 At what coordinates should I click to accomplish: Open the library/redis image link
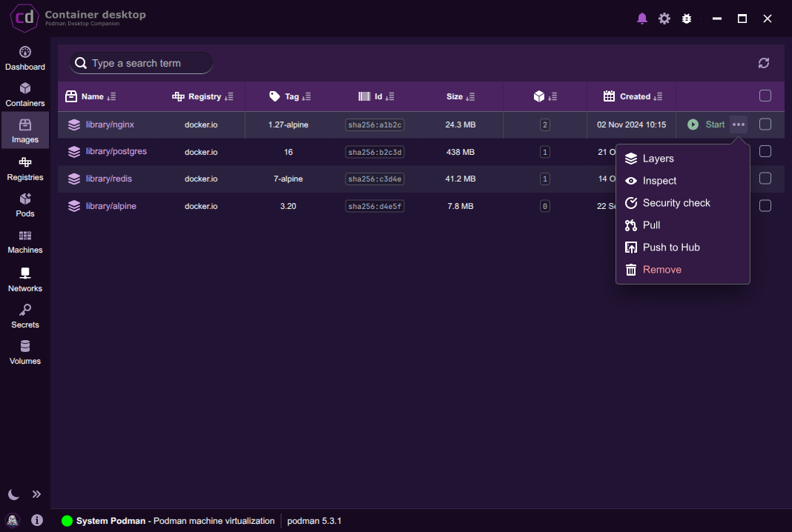(x=108, y=179)
